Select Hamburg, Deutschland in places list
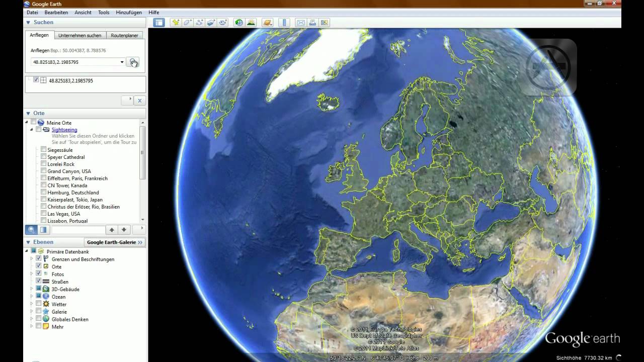Viewport: 644px width, 362px height. [x=73, y=193]
